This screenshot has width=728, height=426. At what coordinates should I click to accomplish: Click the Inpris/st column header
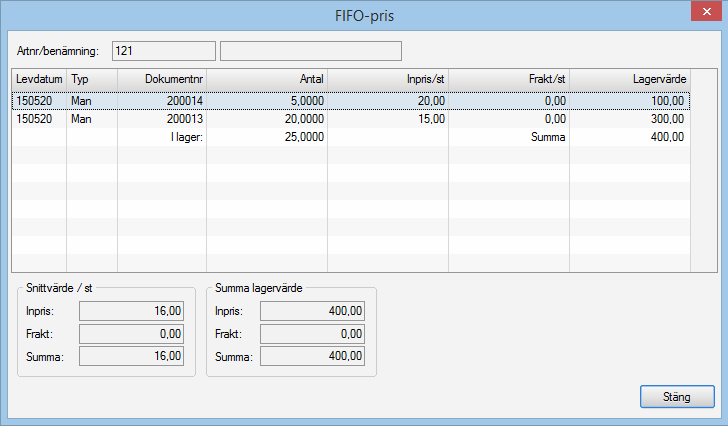pos(388,77)
